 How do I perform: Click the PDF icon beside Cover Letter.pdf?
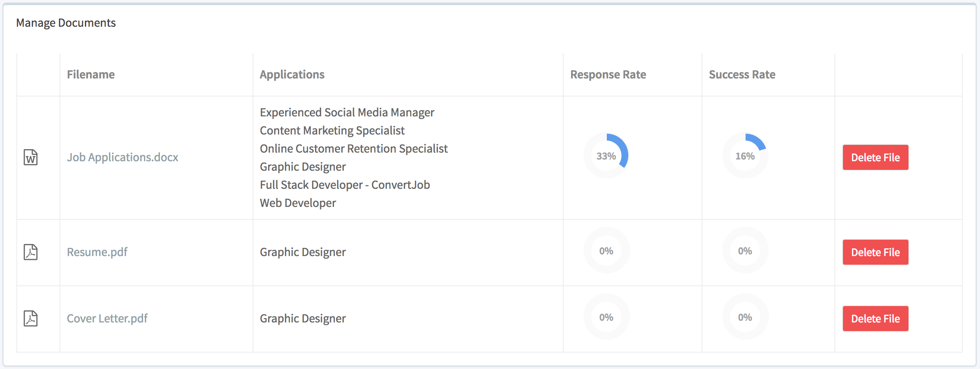[x=30, y=319]
